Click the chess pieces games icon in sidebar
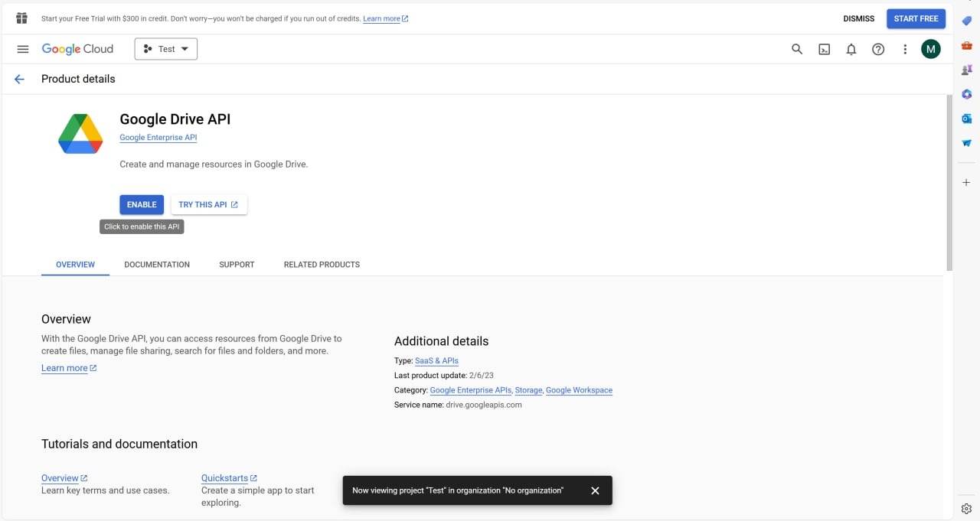Screen dimensions: 980x521 (966, 70)
